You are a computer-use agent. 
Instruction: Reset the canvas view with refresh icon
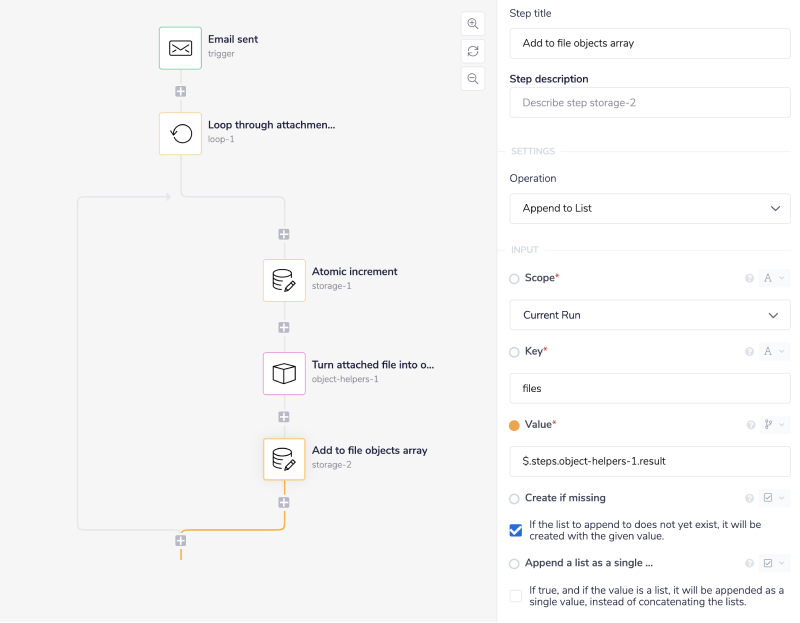[x=473, y=51]
